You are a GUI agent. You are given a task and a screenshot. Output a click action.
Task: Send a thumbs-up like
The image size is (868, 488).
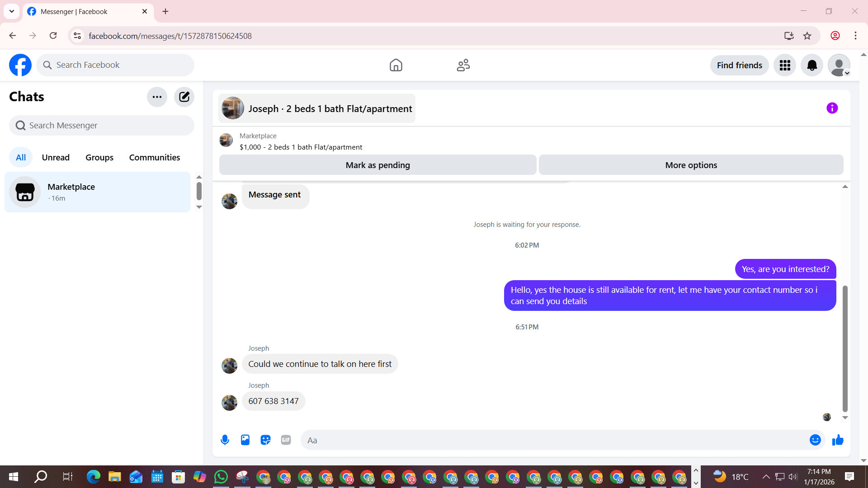[x=838, y=440]
